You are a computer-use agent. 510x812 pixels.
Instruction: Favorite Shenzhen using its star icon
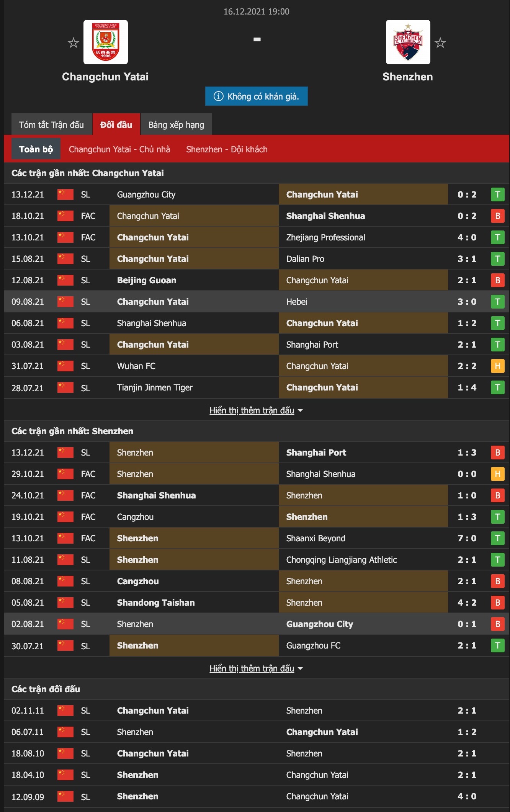440,42
